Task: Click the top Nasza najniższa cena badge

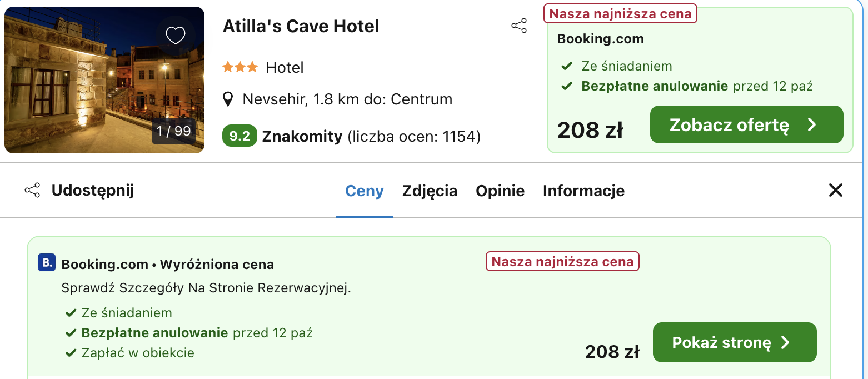Action: pyautogui.click(x=620, y=13)
